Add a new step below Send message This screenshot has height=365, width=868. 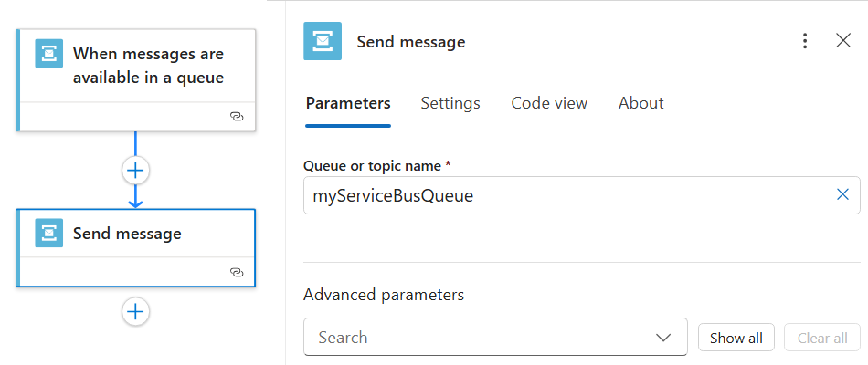(135, 312)
